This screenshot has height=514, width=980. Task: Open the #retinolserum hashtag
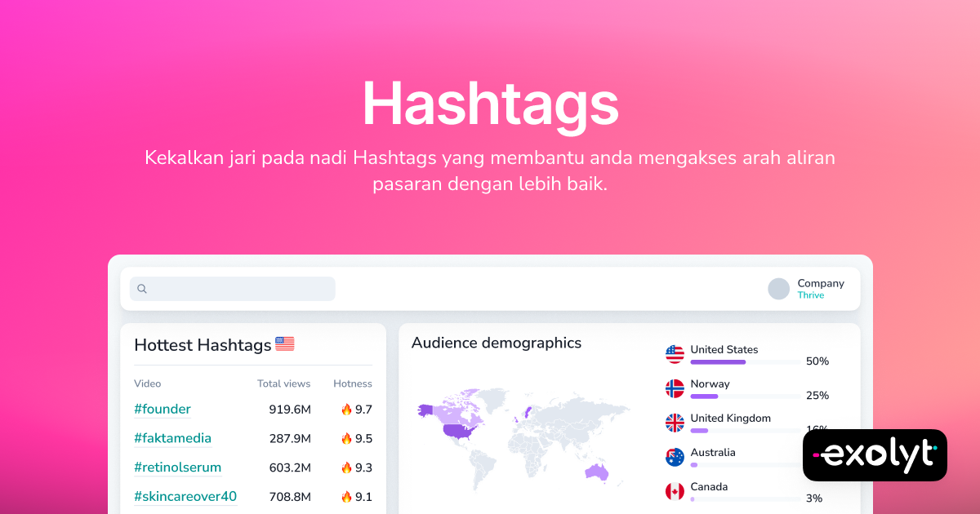coord(177,467)
